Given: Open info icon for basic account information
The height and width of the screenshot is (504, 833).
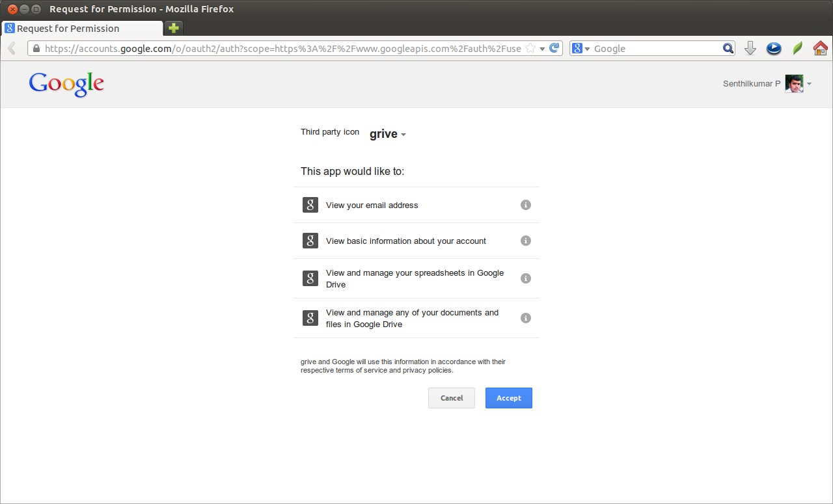Looking at the screenshot, I should pyautogui.click(x=526, y=241).
